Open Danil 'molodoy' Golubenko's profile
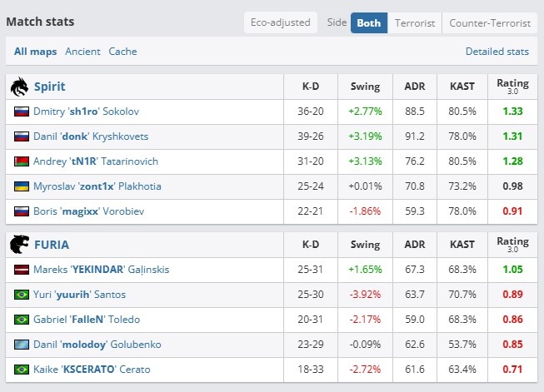The image size is (544, 392). pos(97,345)
